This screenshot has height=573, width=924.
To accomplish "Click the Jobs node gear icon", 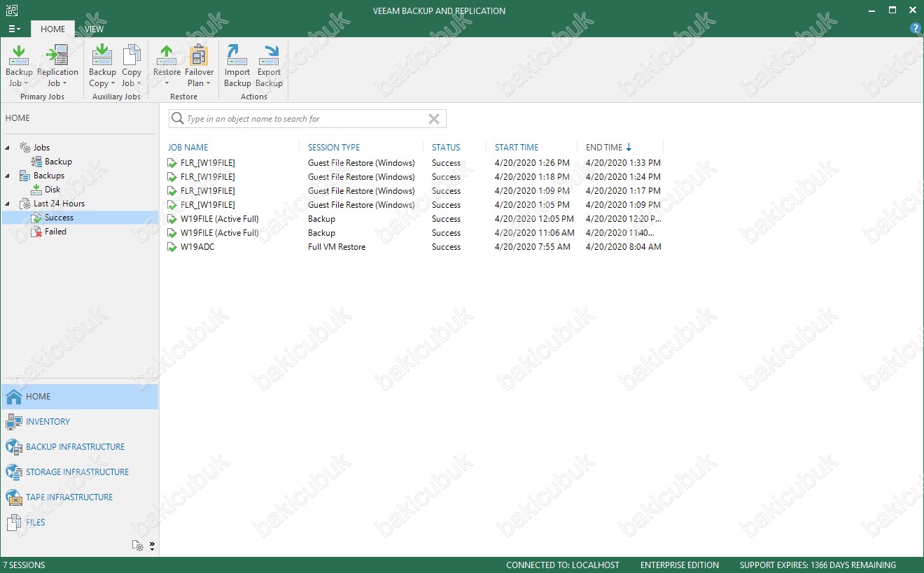I will (25, 148).
